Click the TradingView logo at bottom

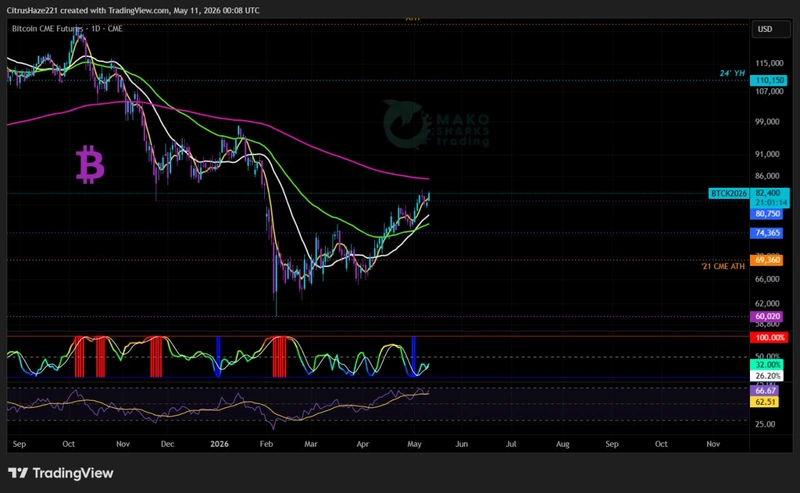(61, 473)
